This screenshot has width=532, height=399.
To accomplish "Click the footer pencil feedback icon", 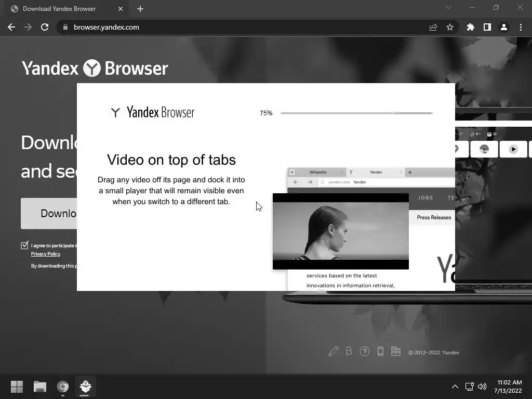I will 334,352.
